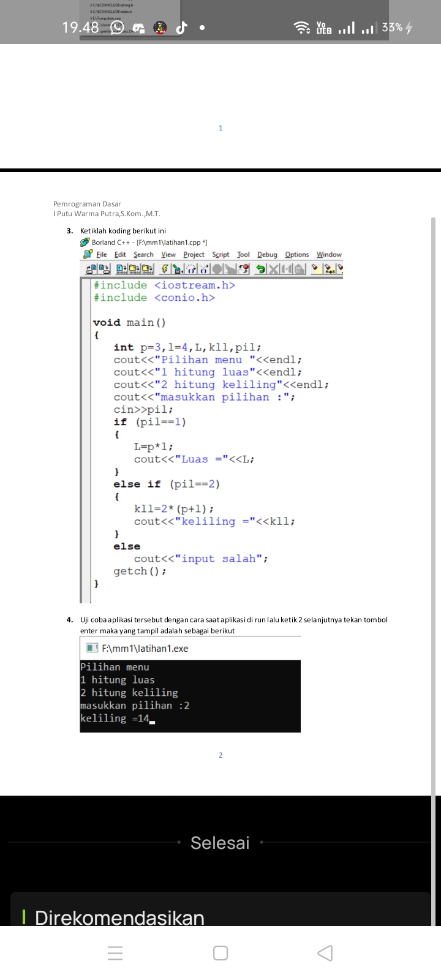This screenshot has height=980, width=441.
Task: Tap the Selesai label
Action: [x=220, y=843]
